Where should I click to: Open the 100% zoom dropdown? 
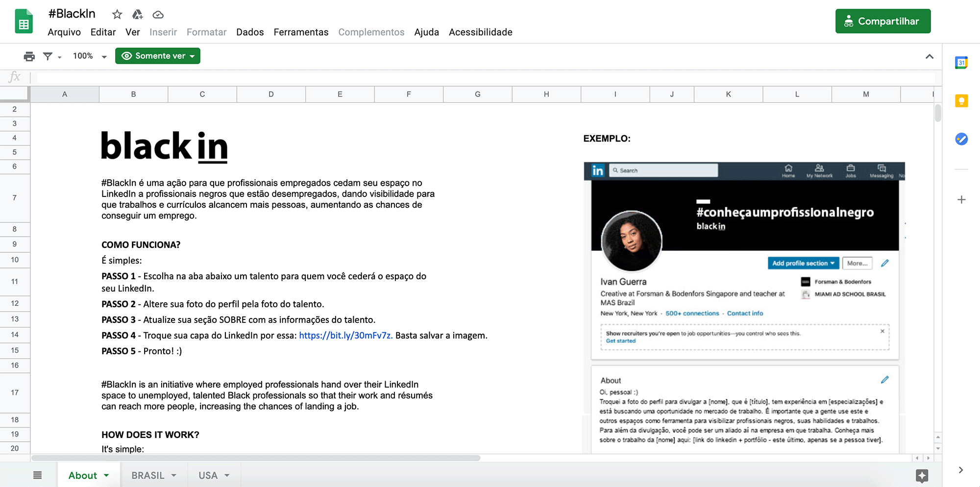90,56
